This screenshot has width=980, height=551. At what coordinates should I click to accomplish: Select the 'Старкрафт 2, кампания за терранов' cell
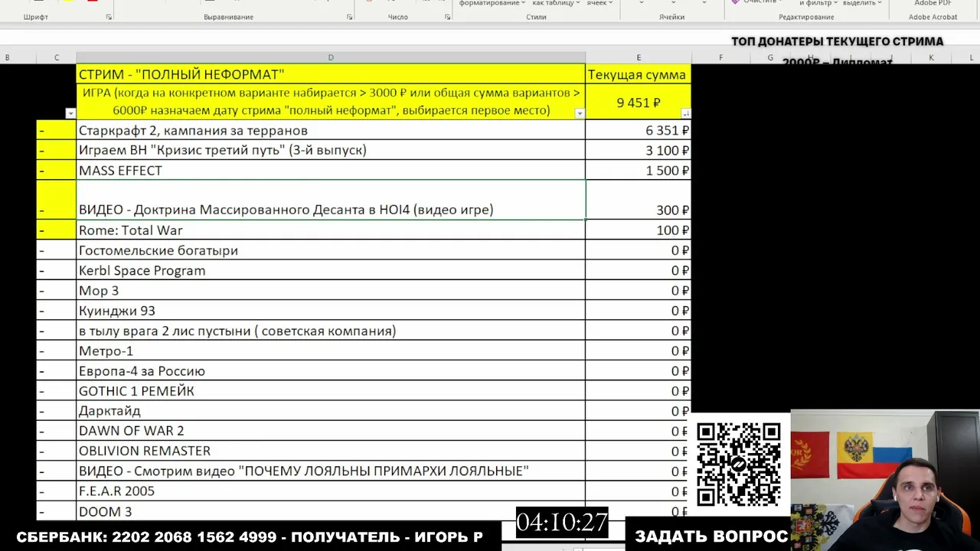click(x=331, y=130)
